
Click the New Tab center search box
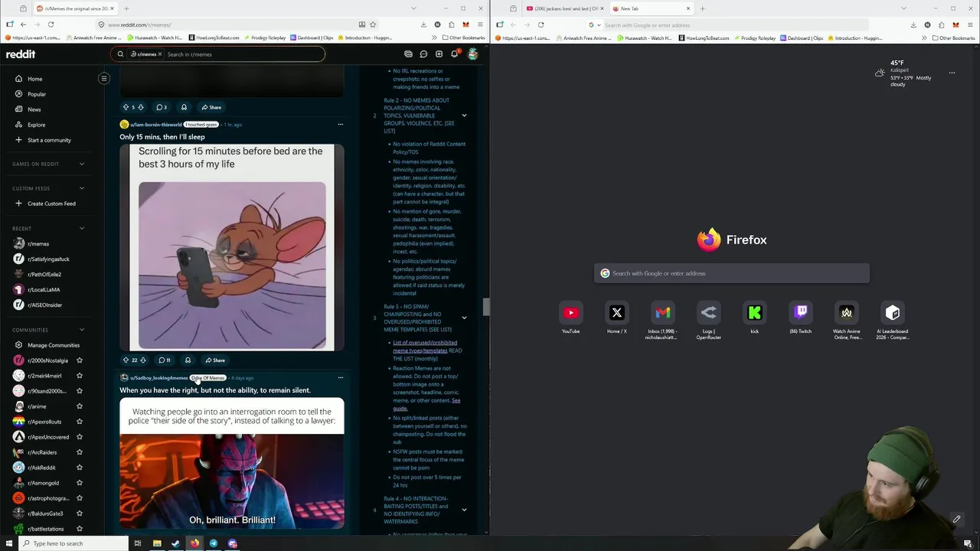[x=732, y=273]
